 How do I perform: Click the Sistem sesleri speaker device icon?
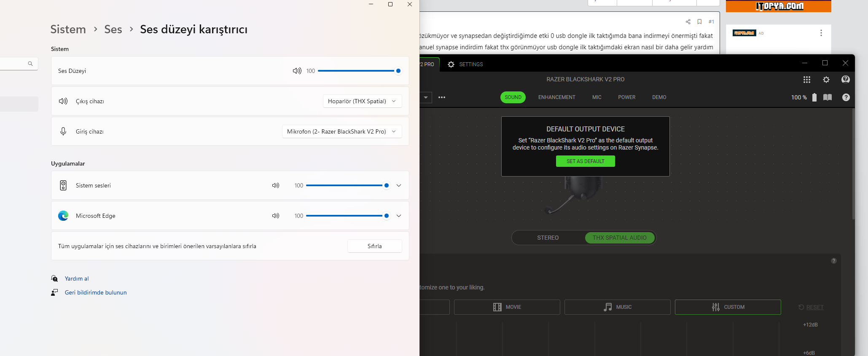(x=63, y=185)
